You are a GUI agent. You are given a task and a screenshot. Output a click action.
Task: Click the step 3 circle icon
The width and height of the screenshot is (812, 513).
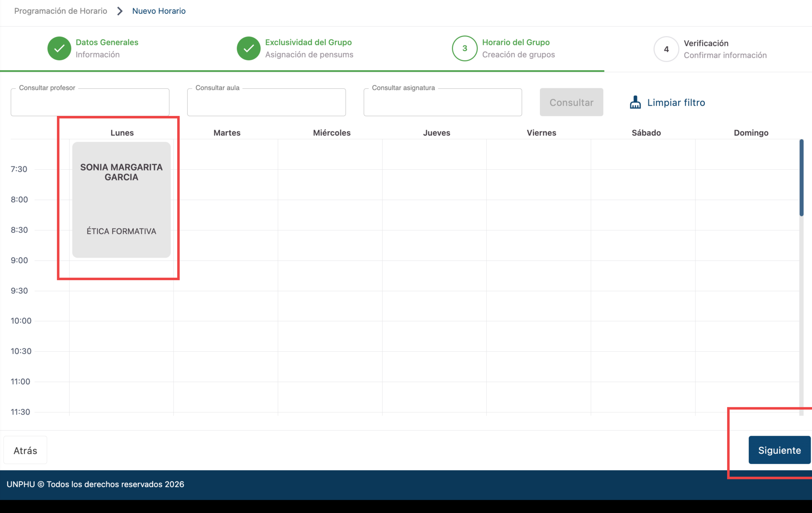[x=464, y=49]
